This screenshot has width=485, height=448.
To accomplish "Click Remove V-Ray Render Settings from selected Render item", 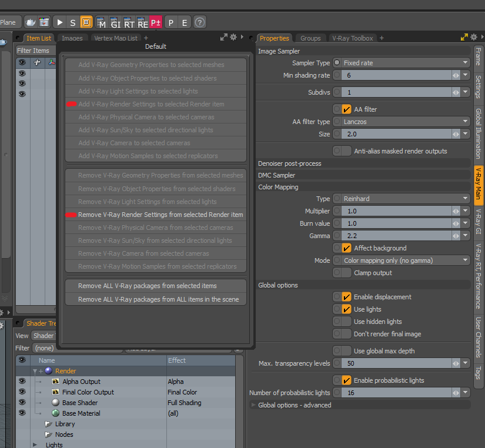I will pyautogui.click(x=156, y=215).
